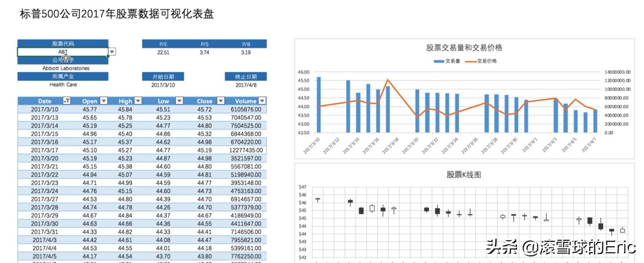
Task: Open the Volume column filter dropdown
Action: [x=261, y=101]
